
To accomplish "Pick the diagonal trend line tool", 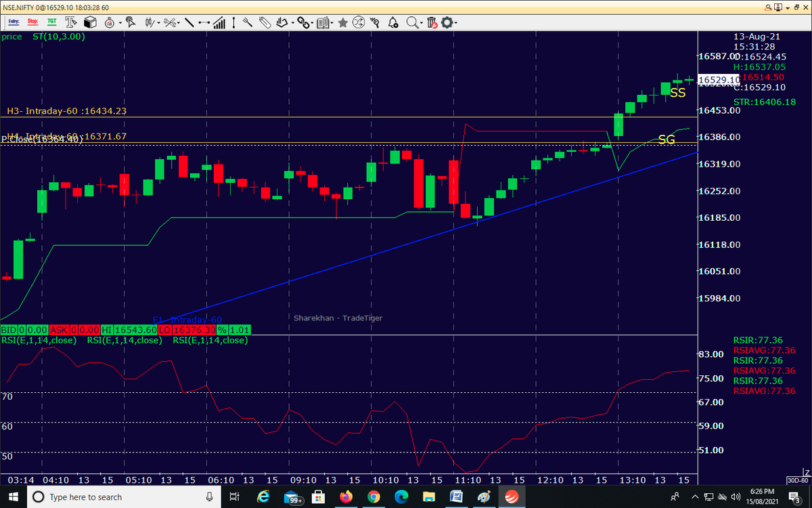I will [x=189, y=22].
